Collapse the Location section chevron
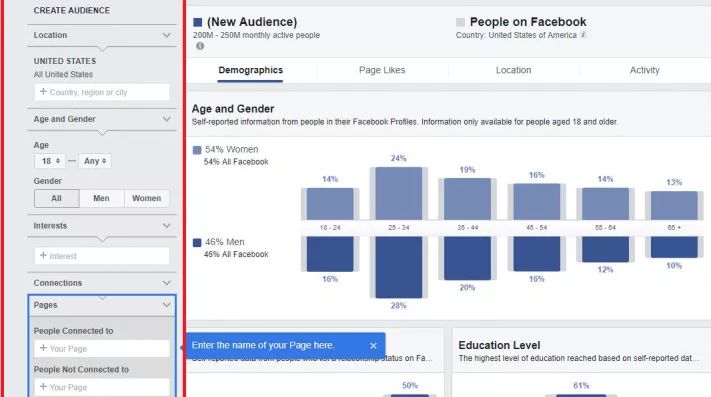 pyautogui.click(x=167, y=35)
